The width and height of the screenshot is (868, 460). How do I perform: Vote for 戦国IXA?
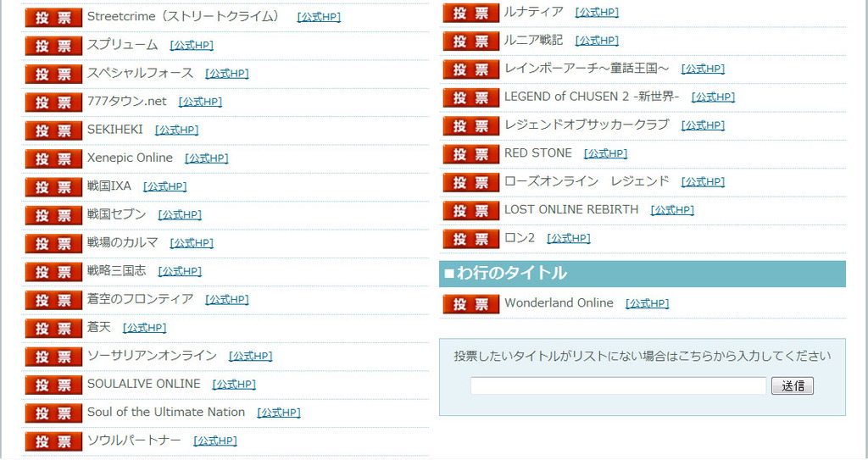53,187
